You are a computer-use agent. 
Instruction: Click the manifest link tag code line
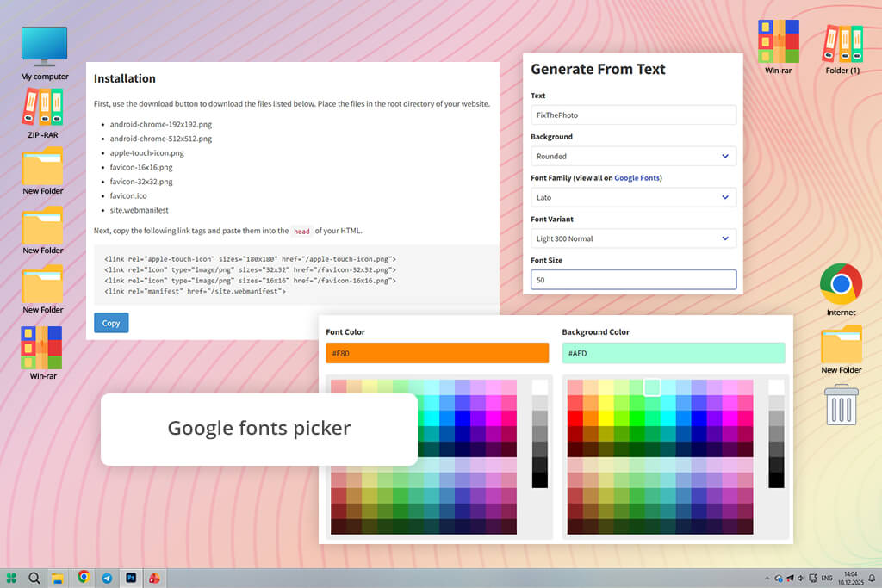tap(196, 291)
